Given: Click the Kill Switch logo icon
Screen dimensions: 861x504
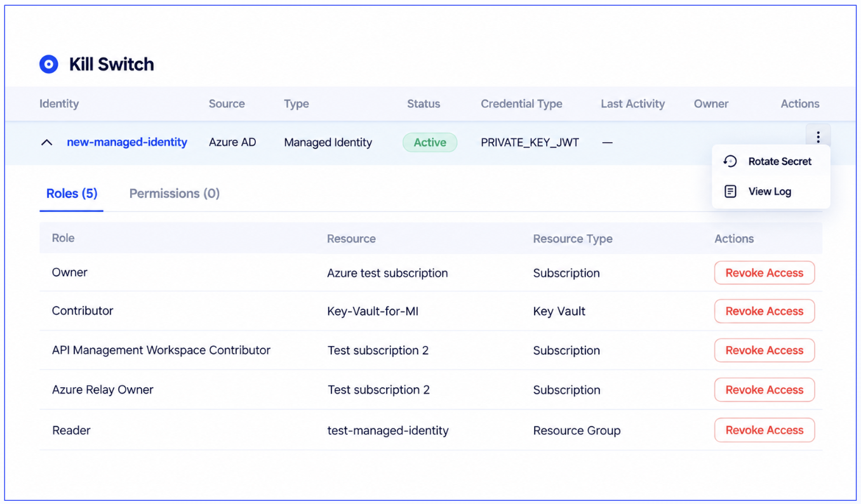Looking at the screenshot, I should pyautogui.click(x=49, y=64).
